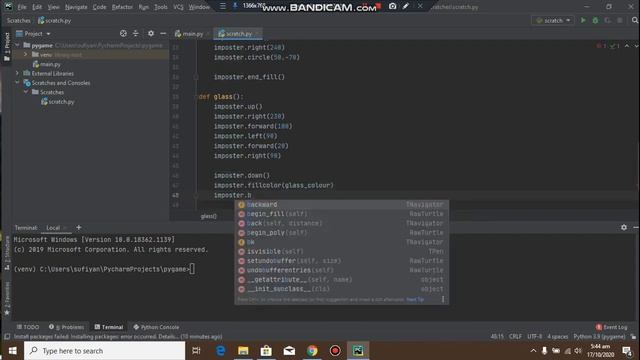Click the Windows search box
Viewport: 640px width, 360px height.
pos(104,351)
